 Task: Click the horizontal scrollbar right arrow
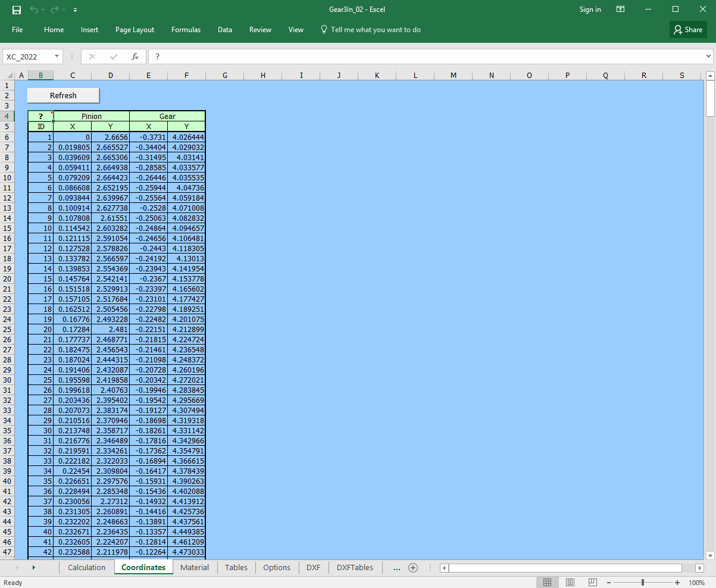click(x=699, y=568)
